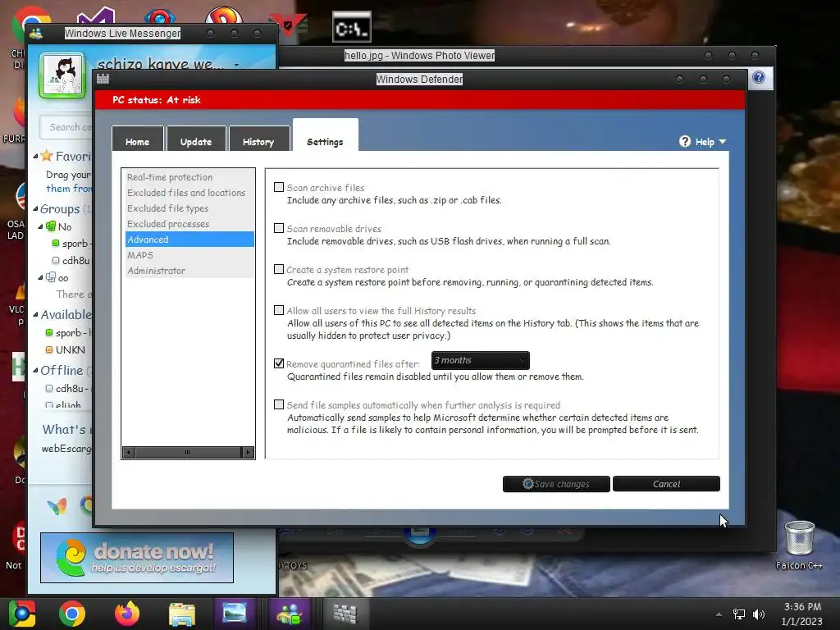Open the Messenger status dropdown arrow

236,65
